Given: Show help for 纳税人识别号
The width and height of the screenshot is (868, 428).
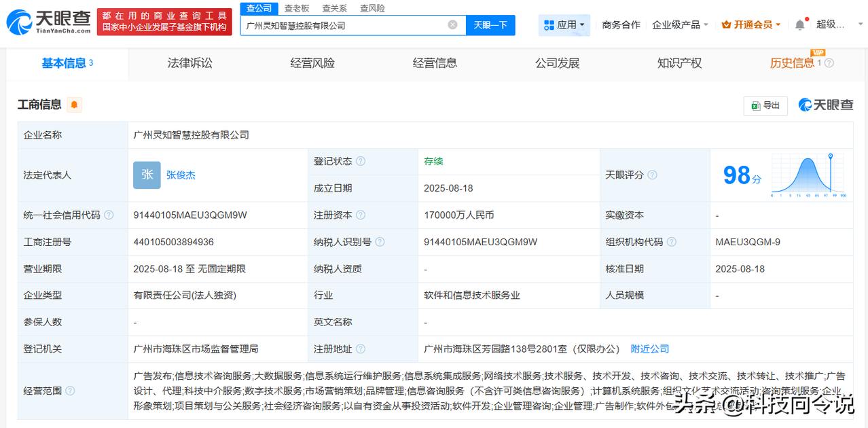Looking at the screenshot, I should click(380, 242).
